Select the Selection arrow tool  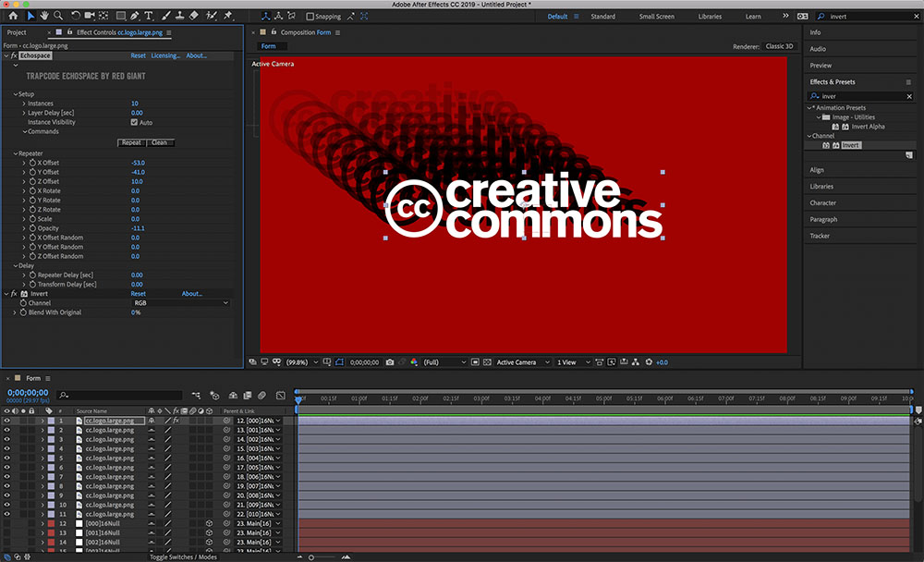click(30, 16)
